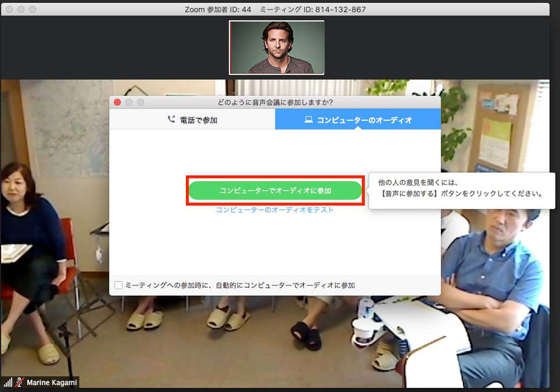This screenshot has width=560, height=392.
Task: Enable auto-join computer audio checkbox
Action: (119, 285)
